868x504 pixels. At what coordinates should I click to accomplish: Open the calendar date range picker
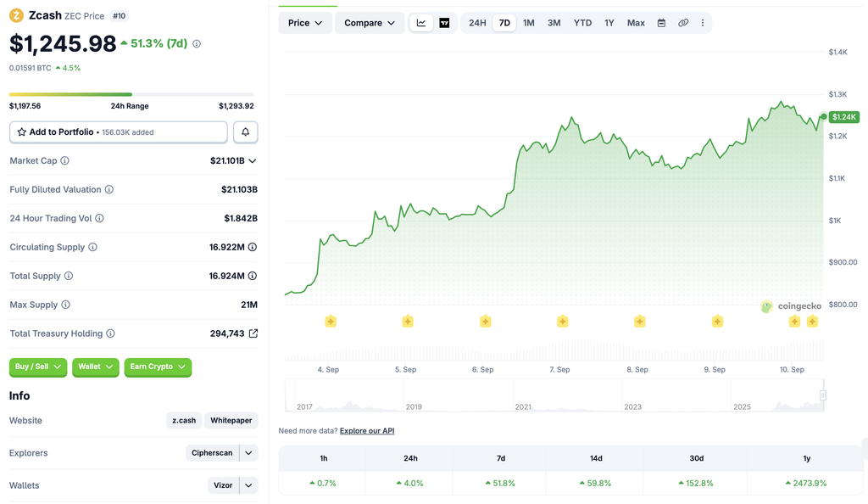tap(661, 23)
